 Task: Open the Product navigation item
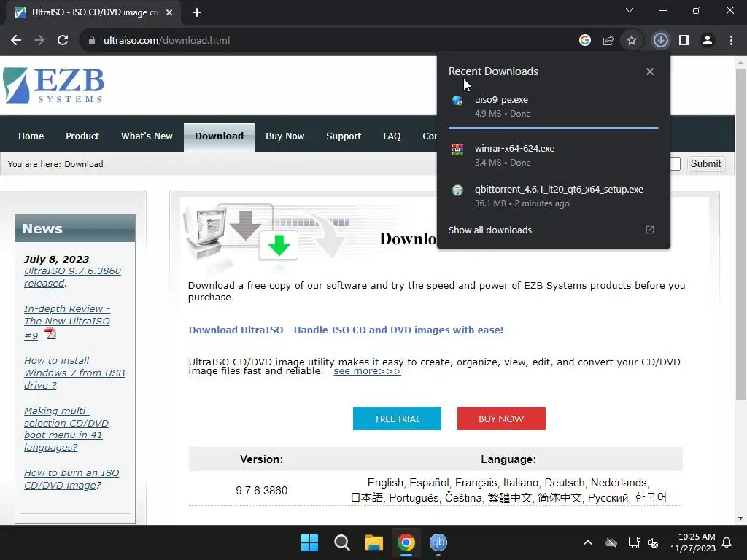pos(82,136)
